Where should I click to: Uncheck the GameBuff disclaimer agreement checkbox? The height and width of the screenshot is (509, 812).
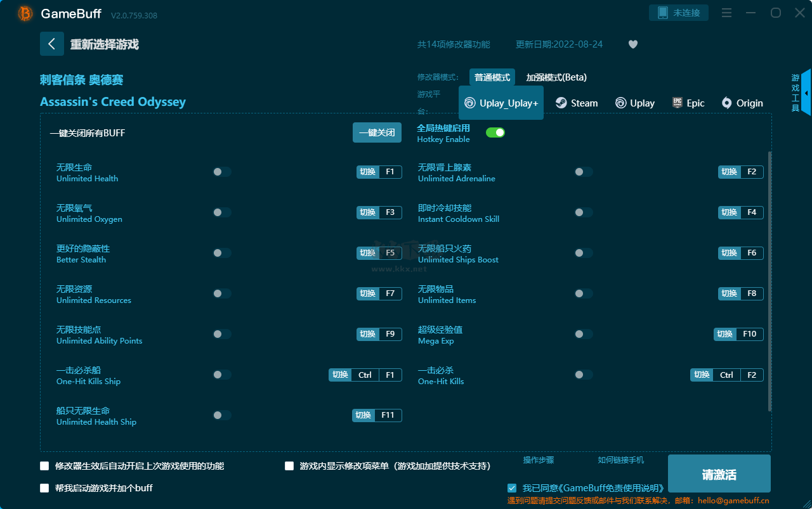pos(512,488)
